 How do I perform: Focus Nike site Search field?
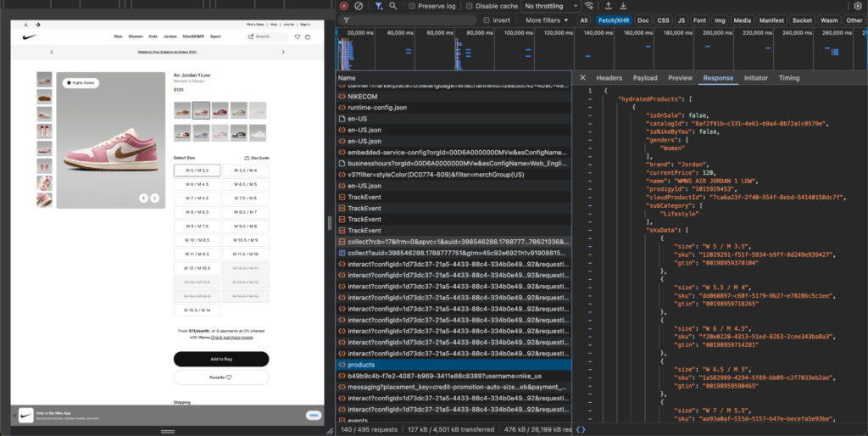coord(268,36)
